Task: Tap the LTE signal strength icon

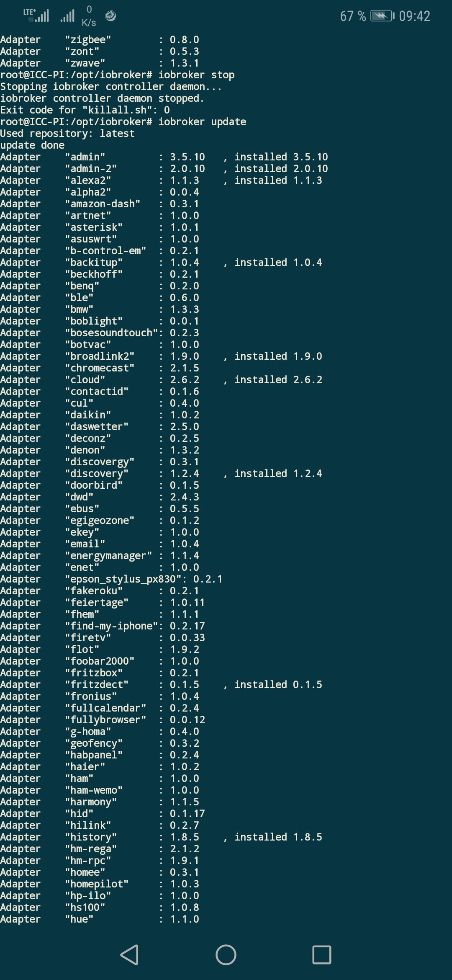Action: click(x=37, y=15)
